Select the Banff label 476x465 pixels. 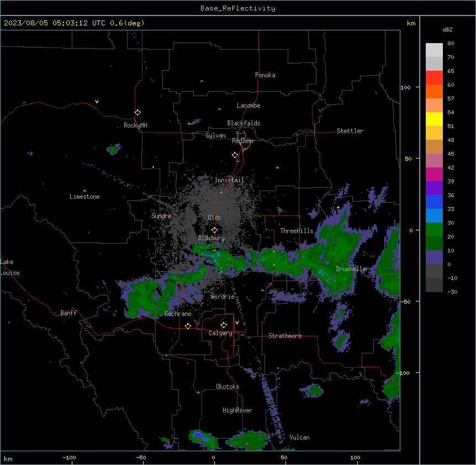point(68,313)
